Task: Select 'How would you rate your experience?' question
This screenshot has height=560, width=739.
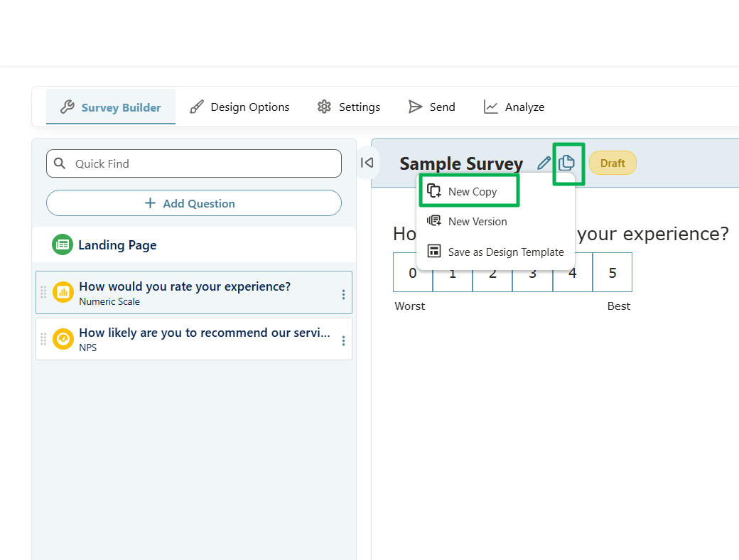Action: [x=194, y=292]
